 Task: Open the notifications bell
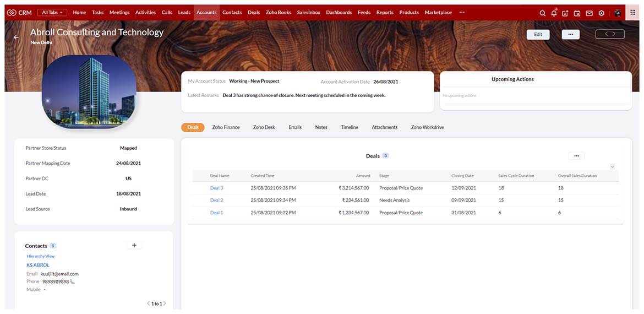point(554,13)
